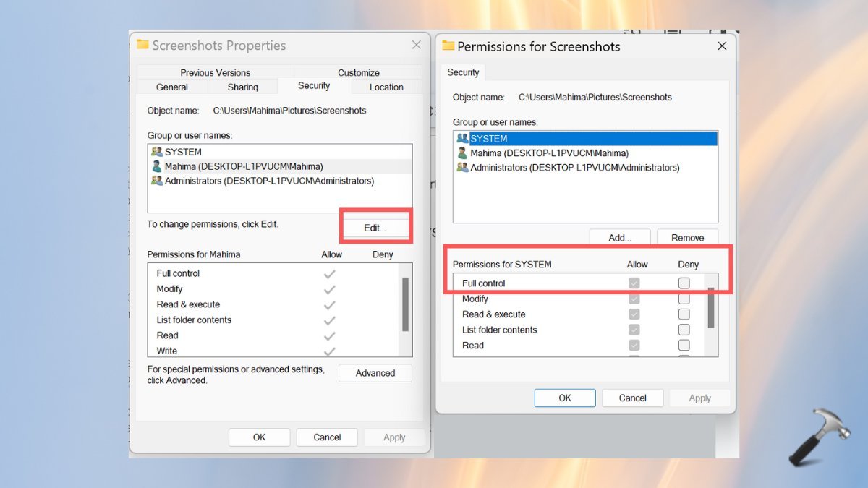Click List folder contents row in Properties list
868x488 pixels.
275,320
